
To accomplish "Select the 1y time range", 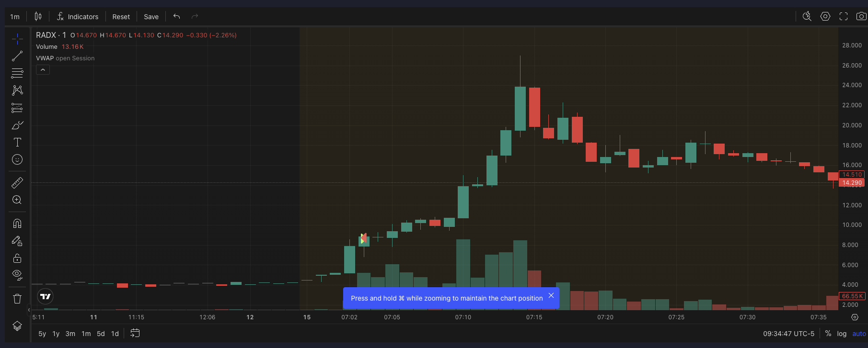I will pos(56,334).
